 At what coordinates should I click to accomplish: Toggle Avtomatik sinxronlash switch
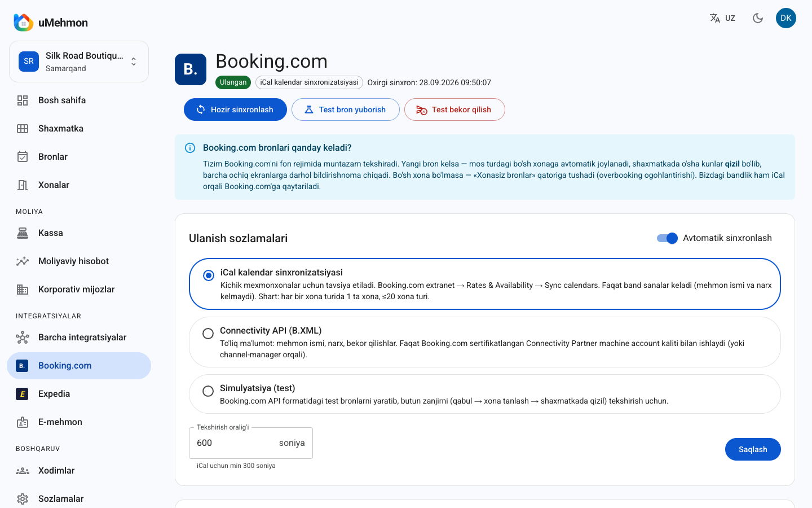click(x=667, y=238)
